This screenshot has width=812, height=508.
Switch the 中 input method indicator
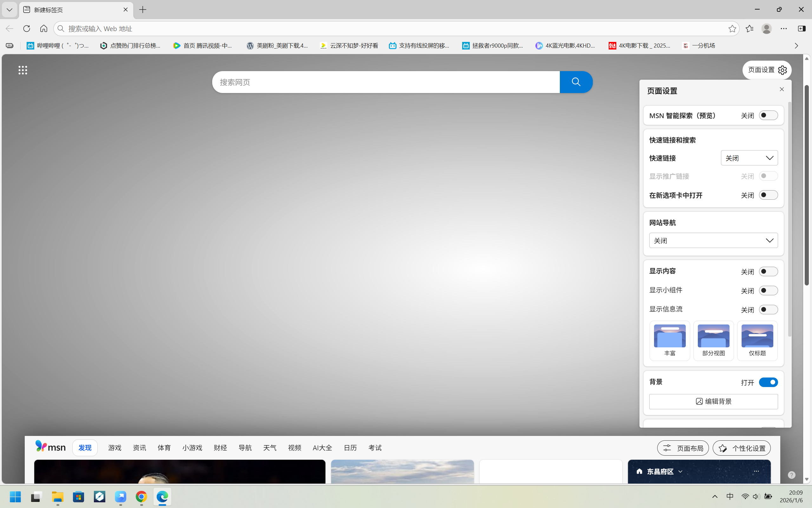730,497
